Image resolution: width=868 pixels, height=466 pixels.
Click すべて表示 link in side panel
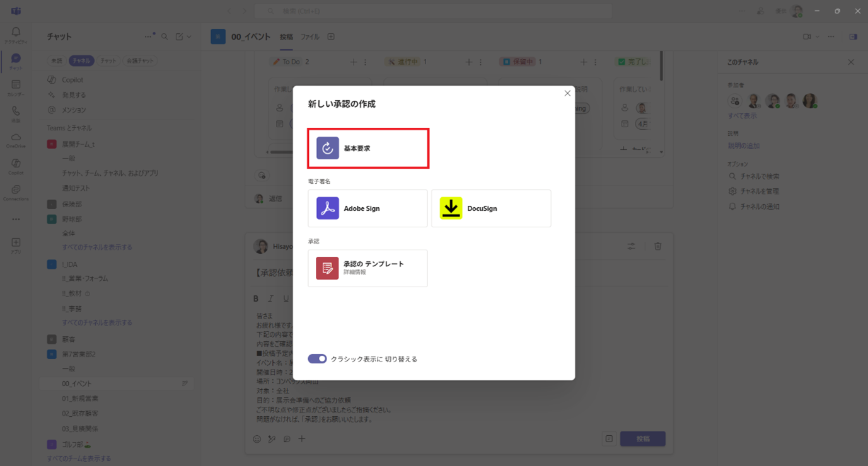(743, 116)
